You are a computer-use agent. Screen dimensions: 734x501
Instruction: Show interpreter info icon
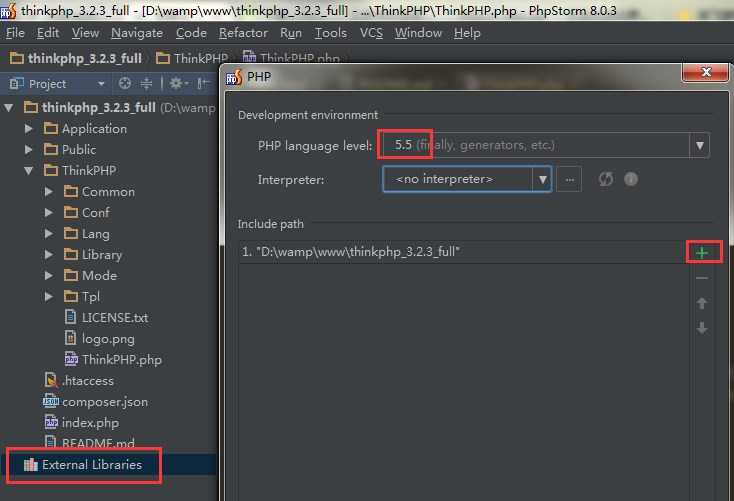pos(631,179)
